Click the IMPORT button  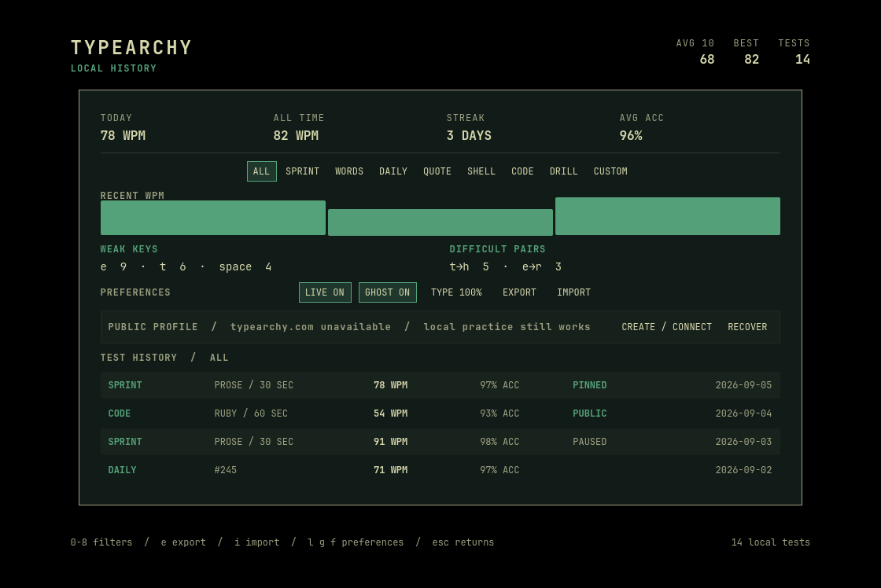pyautogui.click(x=573, y=292)
